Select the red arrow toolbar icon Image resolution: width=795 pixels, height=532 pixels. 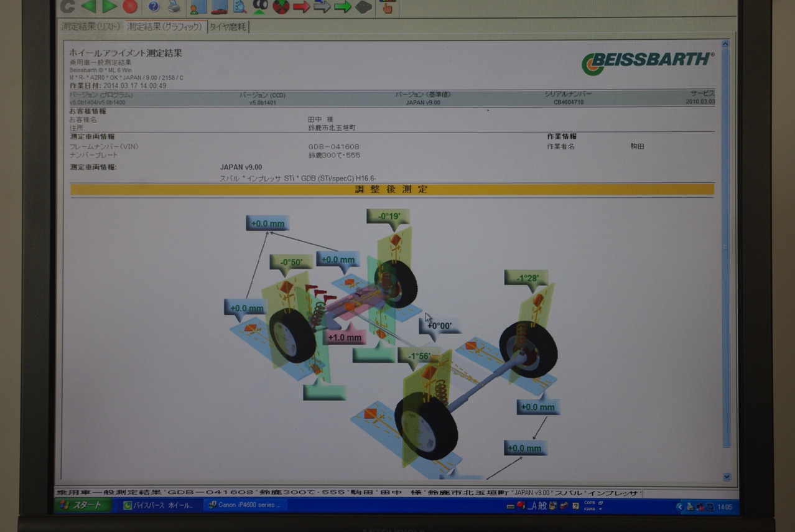click(x=302, y=7)
